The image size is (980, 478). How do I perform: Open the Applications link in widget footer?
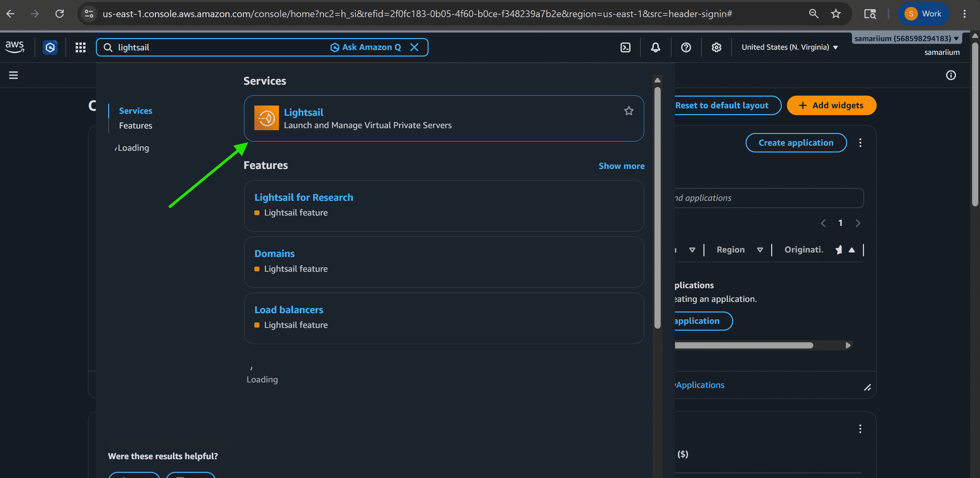click(x=700, y=385)
